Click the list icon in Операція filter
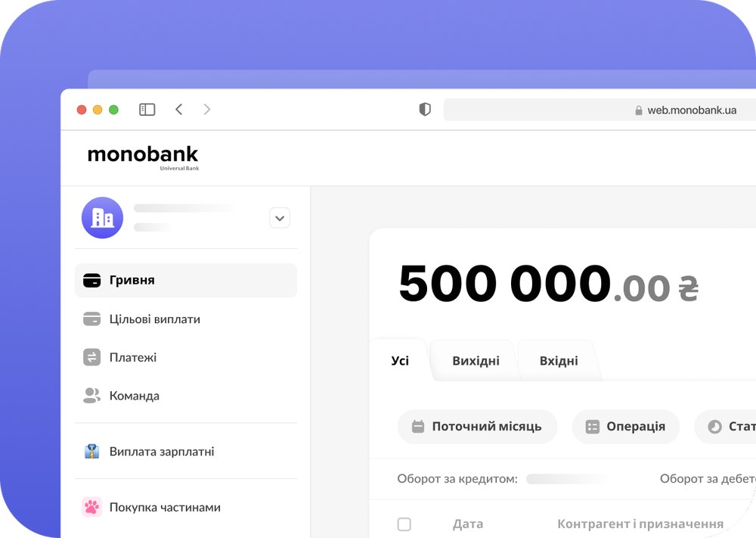The height and width of the screenshot is (538, 756). pos(592,427)
